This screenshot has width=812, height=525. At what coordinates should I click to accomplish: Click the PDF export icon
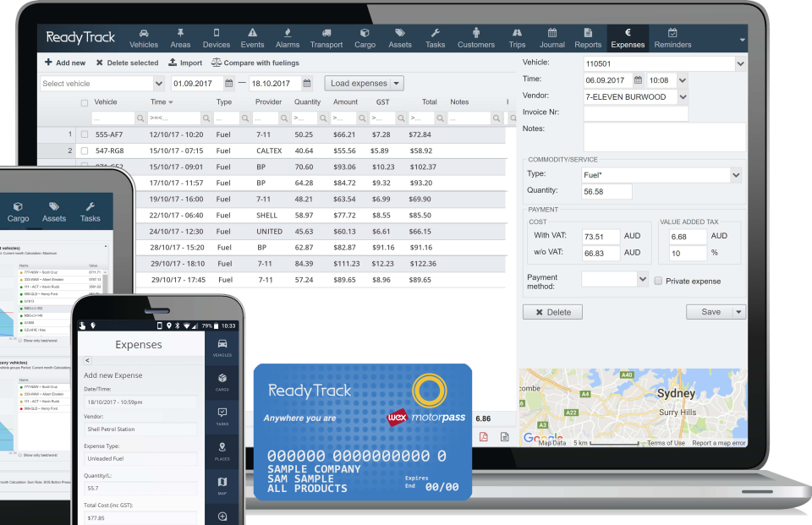click(x=485, y=437)
